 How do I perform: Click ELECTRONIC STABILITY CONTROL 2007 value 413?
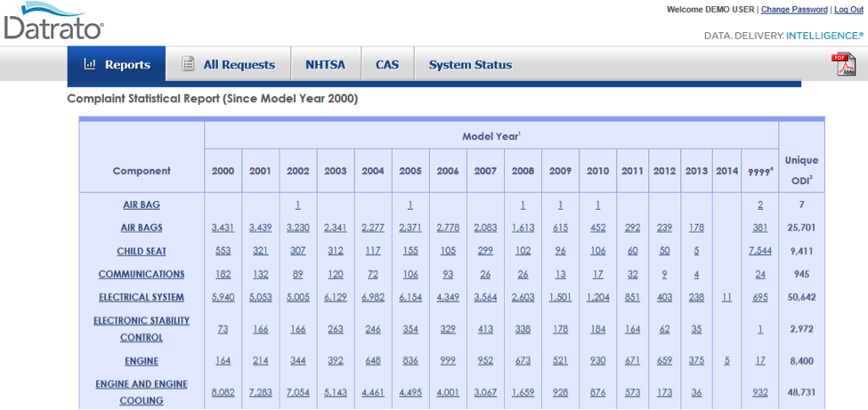(x=485, y=329)
